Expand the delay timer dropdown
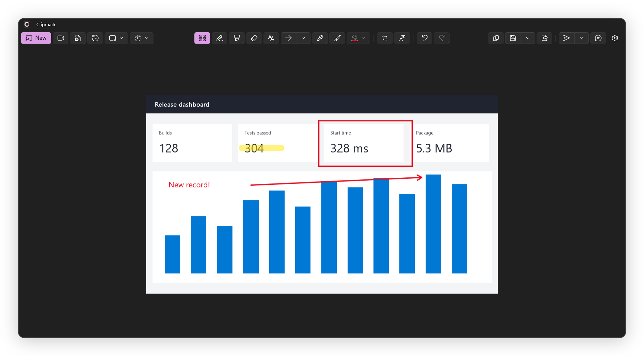 click(147, 38)
